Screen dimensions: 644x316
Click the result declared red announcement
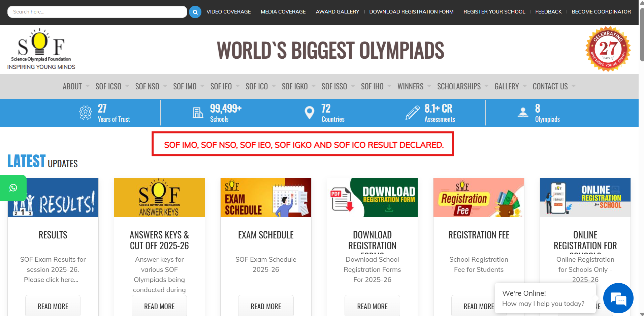[x=303, y=144]
